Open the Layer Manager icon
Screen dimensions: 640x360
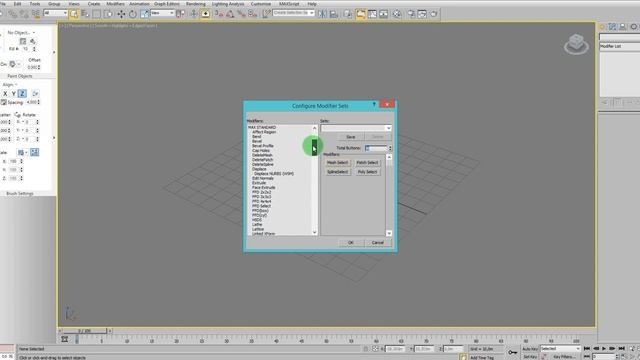pyautogui.click(x=348, y=14)
